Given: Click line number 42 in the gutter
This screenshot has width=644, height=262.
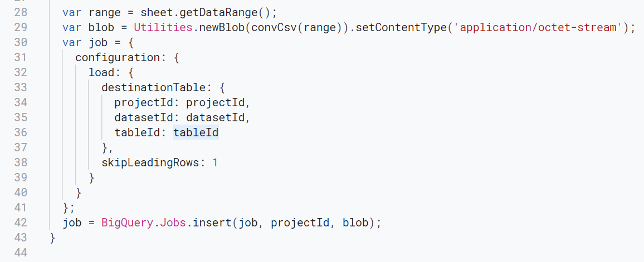Looking at the screenshot, I should (x=20, y=223).
